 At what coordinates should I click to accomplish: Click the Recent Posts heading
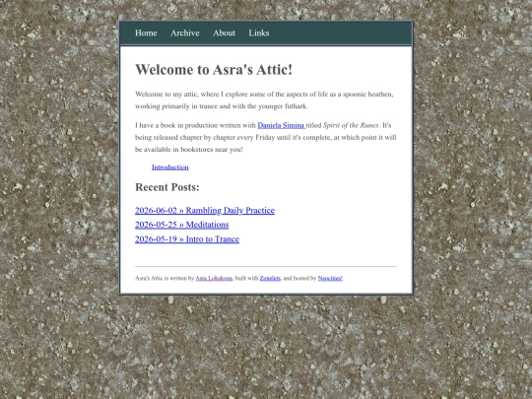point(167,187)
